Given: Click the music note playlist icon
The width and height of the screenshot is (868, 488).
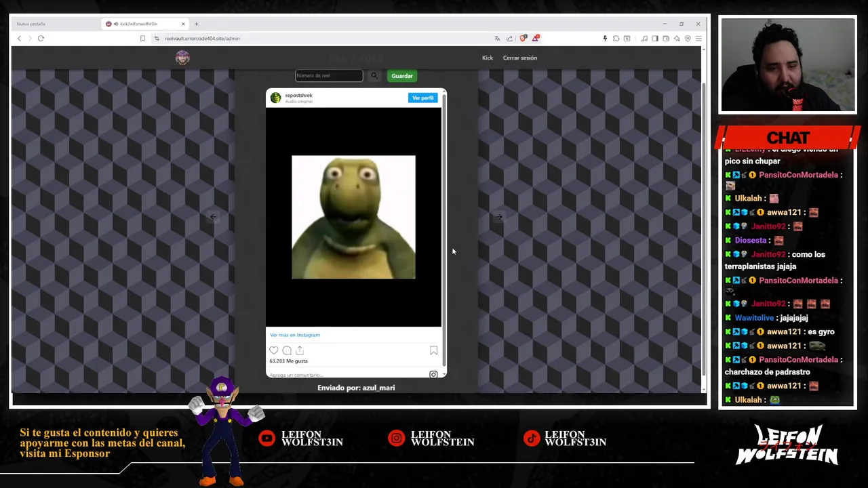Looking at the screenshot, I should tap(644, 39).
